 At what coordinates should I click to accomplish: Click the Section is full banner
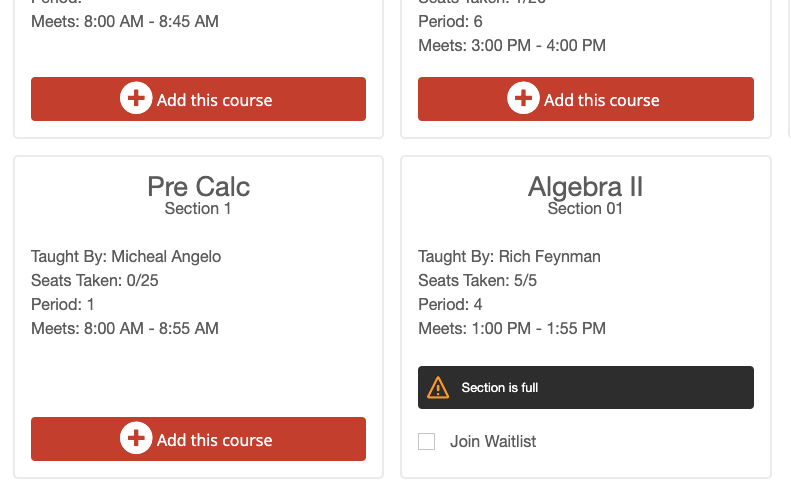(586, 388)
